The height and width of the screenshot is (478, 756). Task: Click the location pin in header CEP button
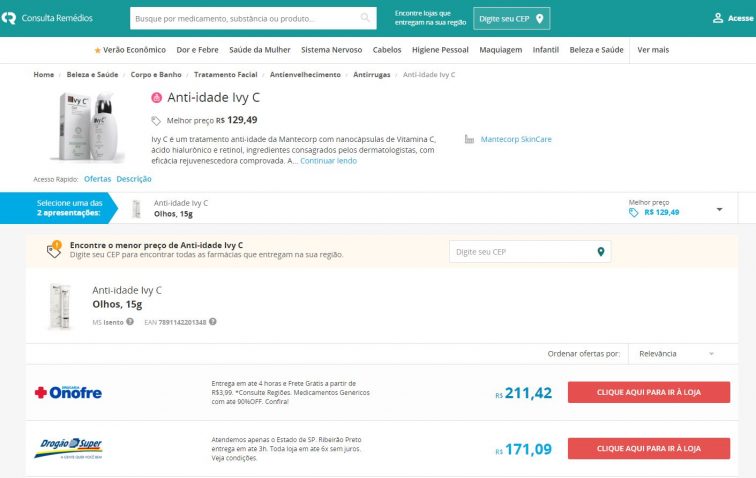(x=540, y=18)
